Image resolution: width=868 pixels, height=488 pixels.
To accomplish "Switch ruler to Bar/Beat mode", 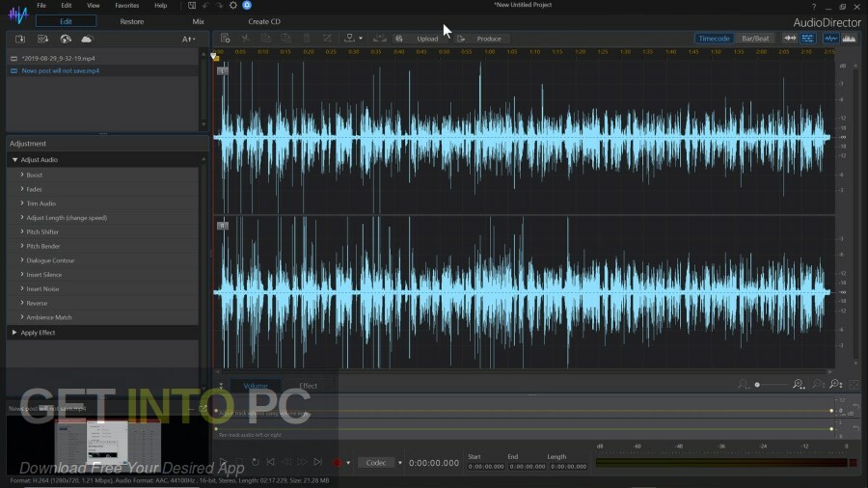I will click(x=755, y=39).
